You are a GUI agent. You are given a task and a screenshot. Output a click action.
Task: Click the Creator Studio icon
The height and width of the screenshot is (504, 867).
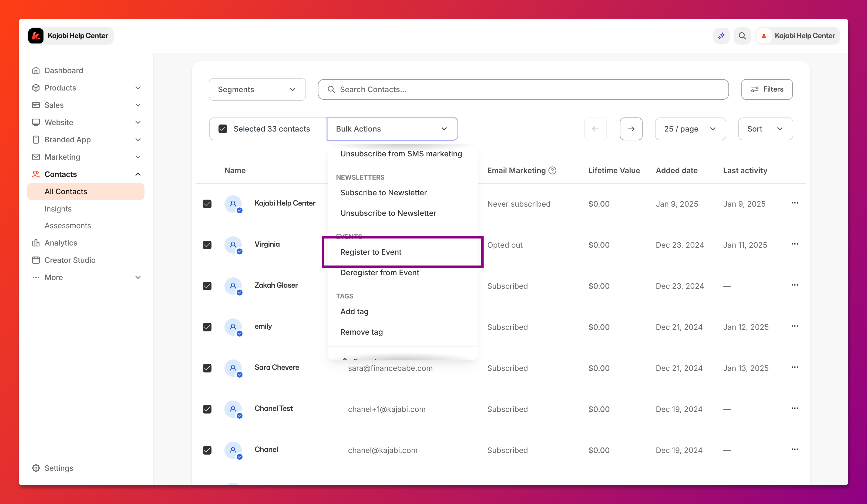36,260
